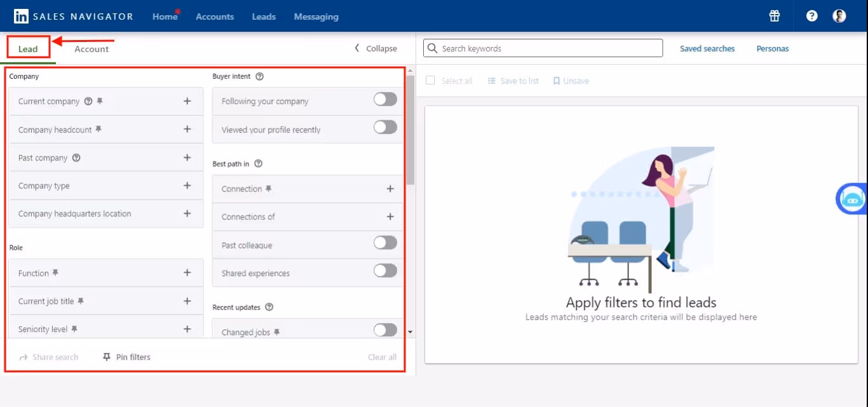Open the Help question mark icon

(x=811, y=16)
